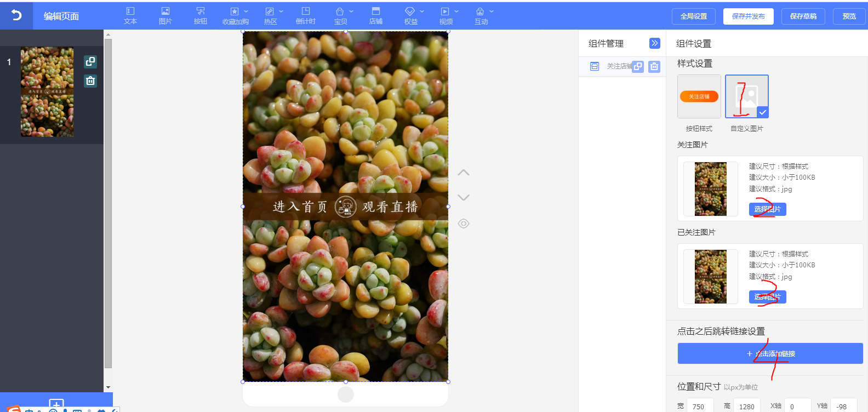Select the 视频 video tool

[x=446, y=16]
